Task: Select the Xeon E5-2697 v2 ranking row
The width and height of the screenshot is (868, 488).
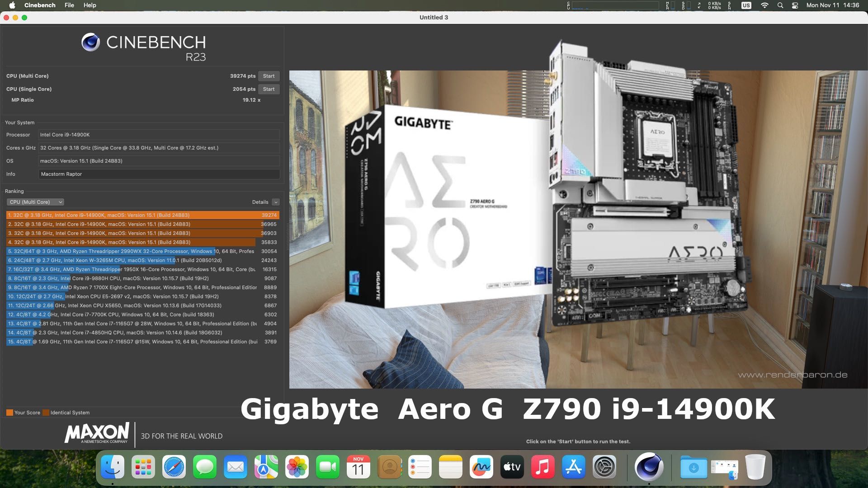Action: pos(143,296)
